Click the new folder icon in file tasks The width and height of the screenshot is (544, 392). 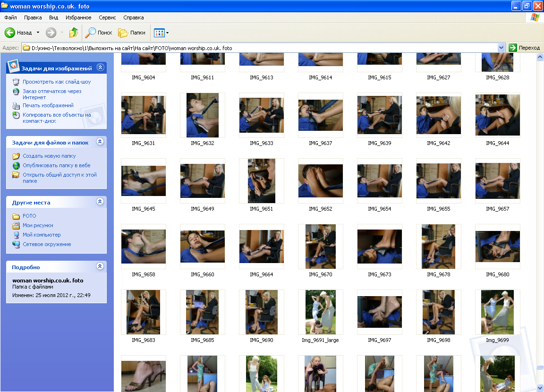coord(16,156)
